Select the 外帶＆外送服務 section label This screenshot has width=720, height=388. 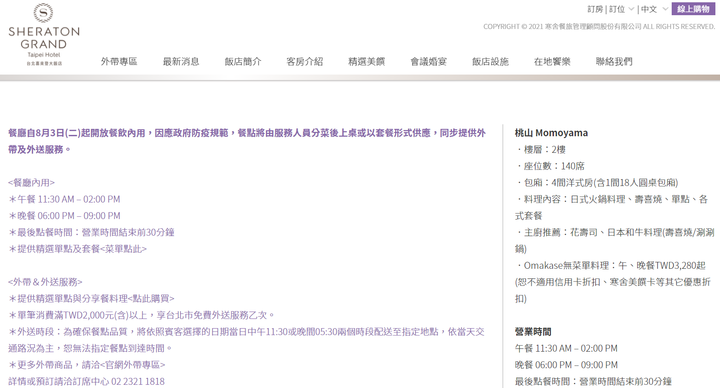(45, 282)
